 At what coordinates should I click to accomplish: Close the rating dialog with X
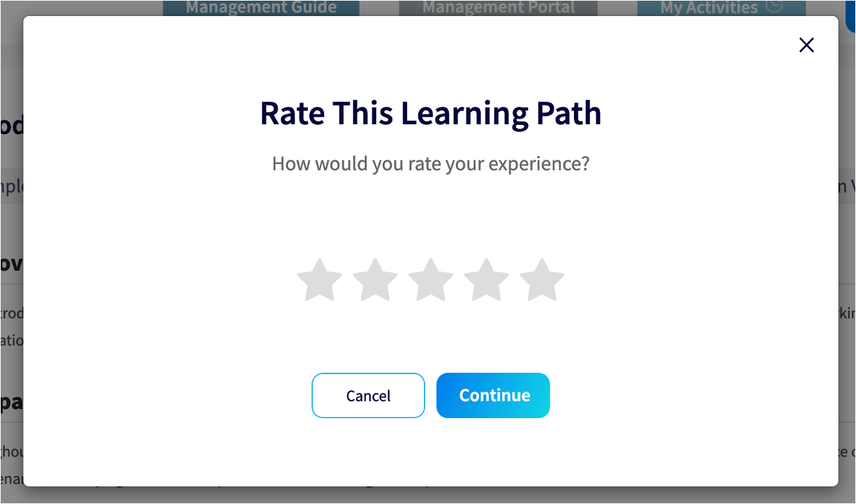click(x=806, y=45)
